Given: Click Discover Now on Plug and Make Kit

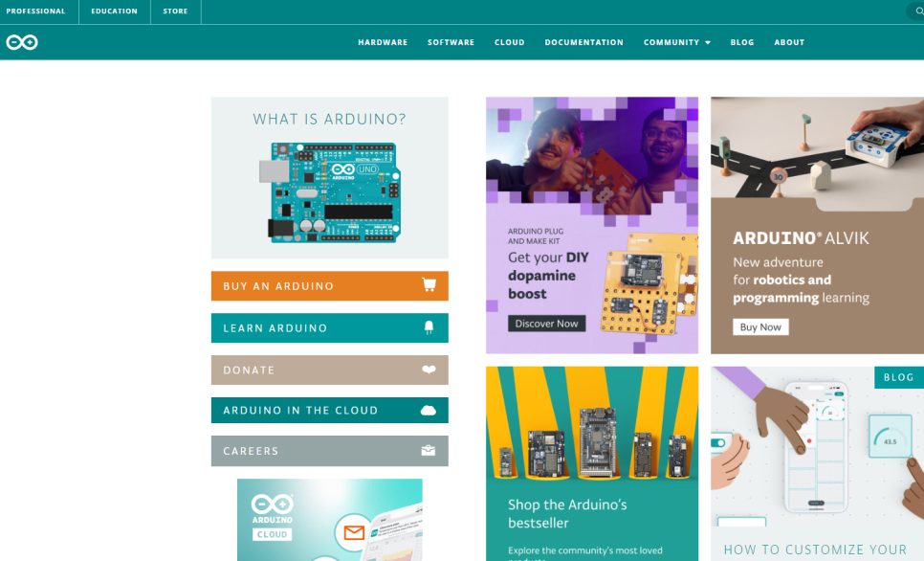Looking at the screenshot, I should coord(546,324).
